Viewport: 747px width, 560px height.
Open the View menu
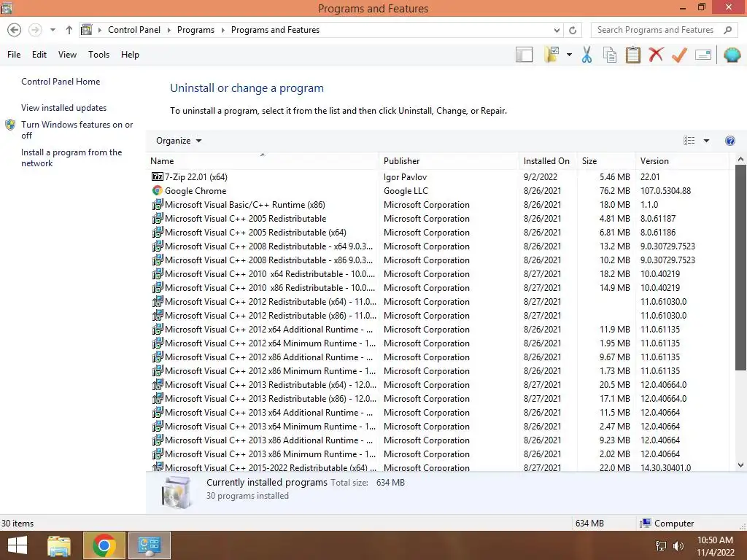pos(67,55)
